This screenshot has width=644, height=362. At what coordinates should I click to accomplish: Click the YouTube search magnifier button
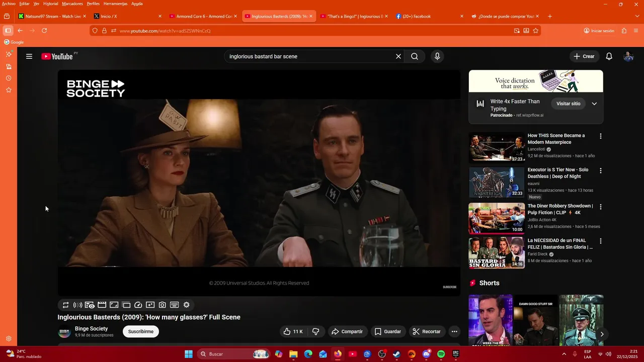coord(414,56)
